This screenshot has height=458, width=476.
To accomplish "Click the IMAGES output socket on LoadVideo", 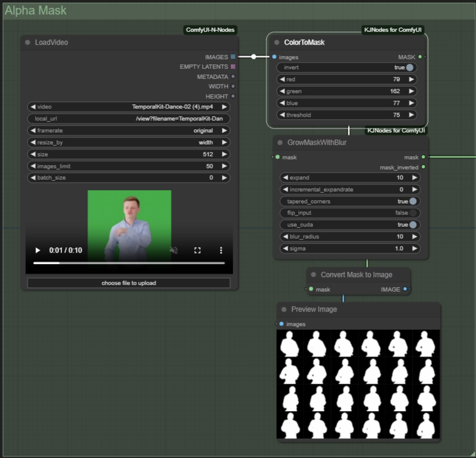I will tap(233, 57).
